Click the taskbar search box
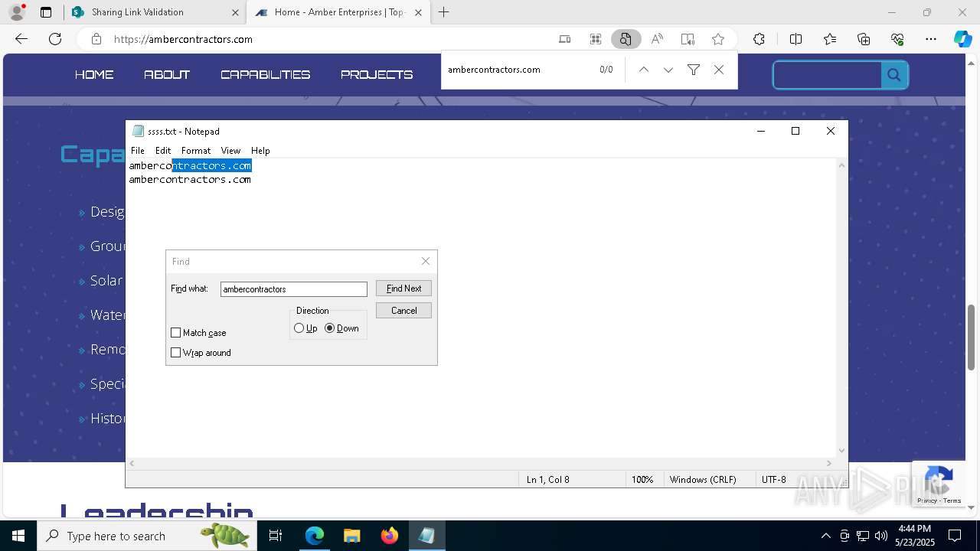This screenshot has height=551, width=980. [145, 536]
